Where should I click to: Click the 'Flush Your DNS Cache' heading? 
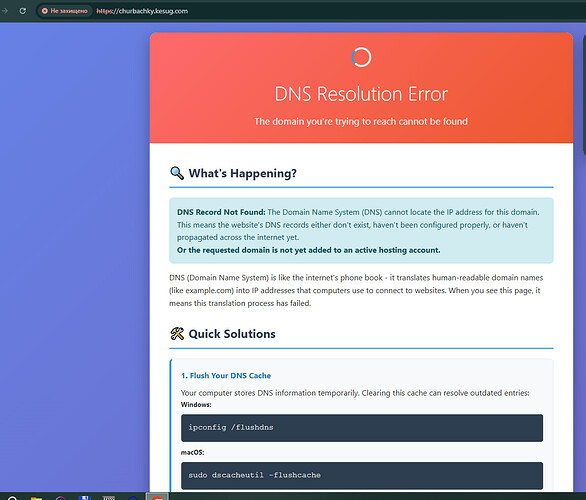coord(226,376)
